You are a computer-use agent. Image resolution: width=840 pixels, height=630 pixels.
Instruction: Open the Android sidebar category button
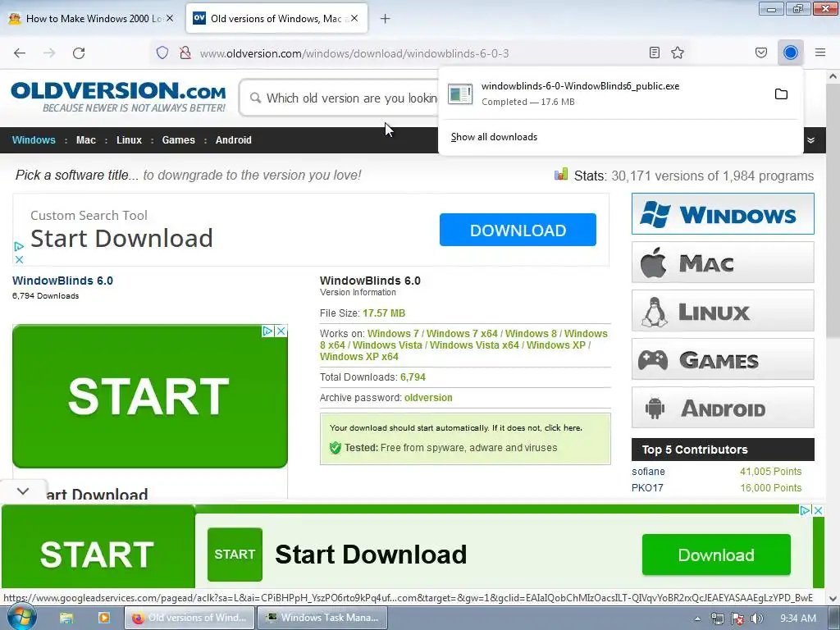[x=723, y=408]
